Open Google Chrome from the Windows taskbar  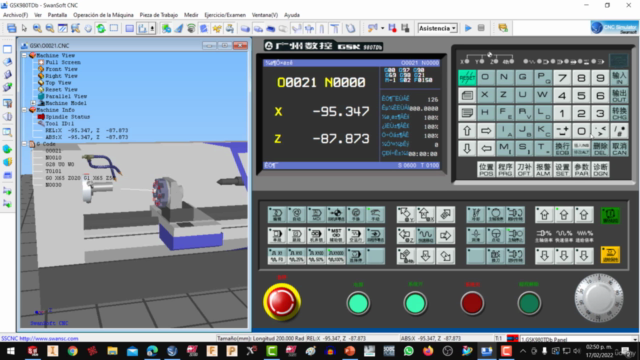pos(73,351)
